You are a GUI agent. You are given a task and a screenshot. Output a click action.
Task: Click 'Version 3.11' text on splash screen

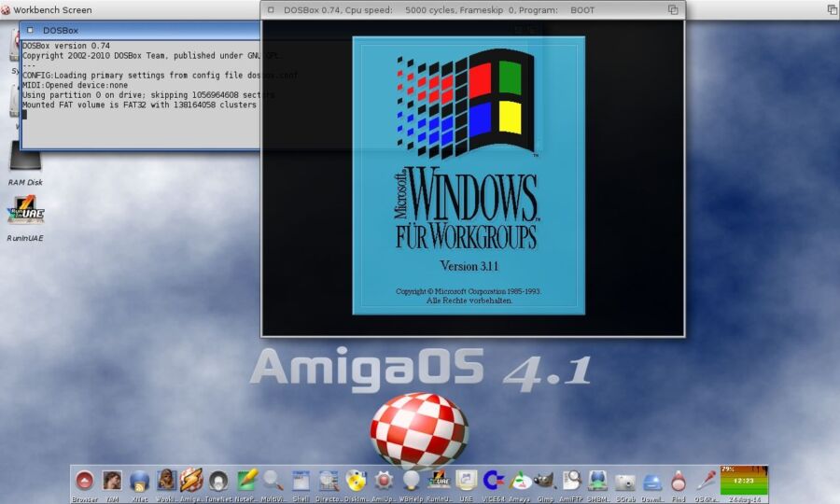(x=469, y=266)
